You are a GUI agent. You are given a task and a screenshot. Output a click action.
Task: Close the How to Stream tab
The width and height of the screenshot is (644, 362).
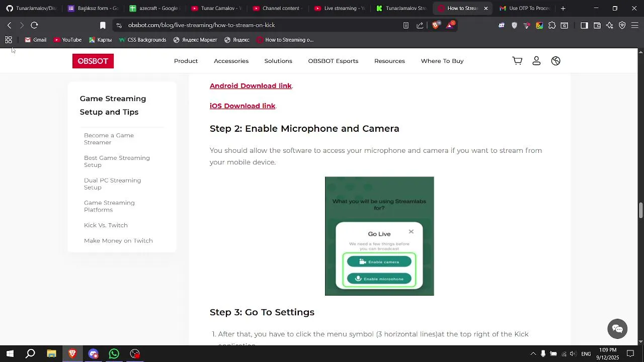click(x=486, y=8)
